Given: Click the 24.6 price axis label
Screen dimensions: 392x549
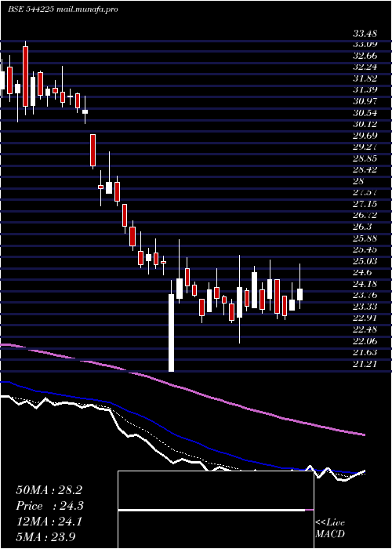Looking at the screenshot, I should (x=362, y=272).
